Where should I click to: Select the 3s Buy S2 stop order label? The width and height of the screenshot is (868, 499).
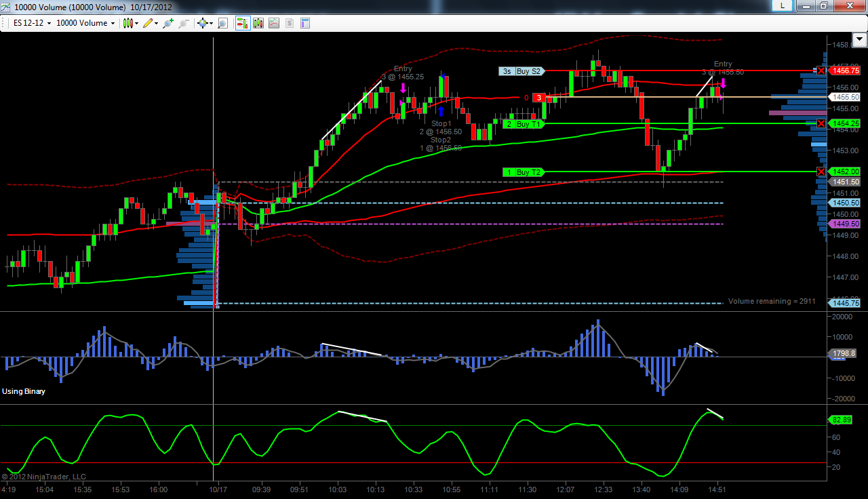click(x=521, y=71)
